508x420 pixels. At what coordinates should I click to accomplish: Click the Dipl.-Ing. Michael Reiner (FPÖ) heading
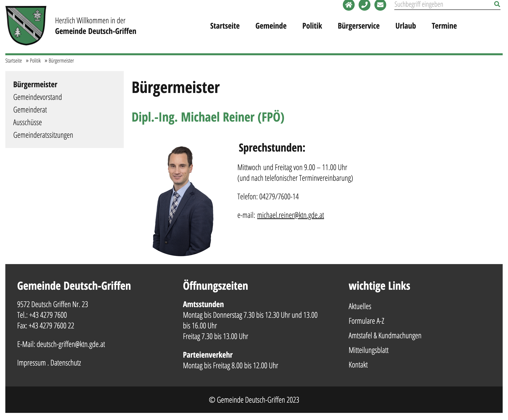pos(208,117)
